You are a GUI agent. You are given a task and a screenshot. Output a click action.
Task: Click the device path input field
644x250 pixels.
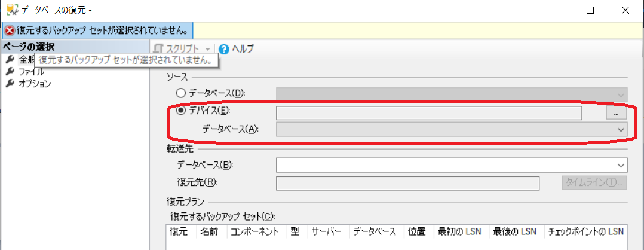(428, 113)
